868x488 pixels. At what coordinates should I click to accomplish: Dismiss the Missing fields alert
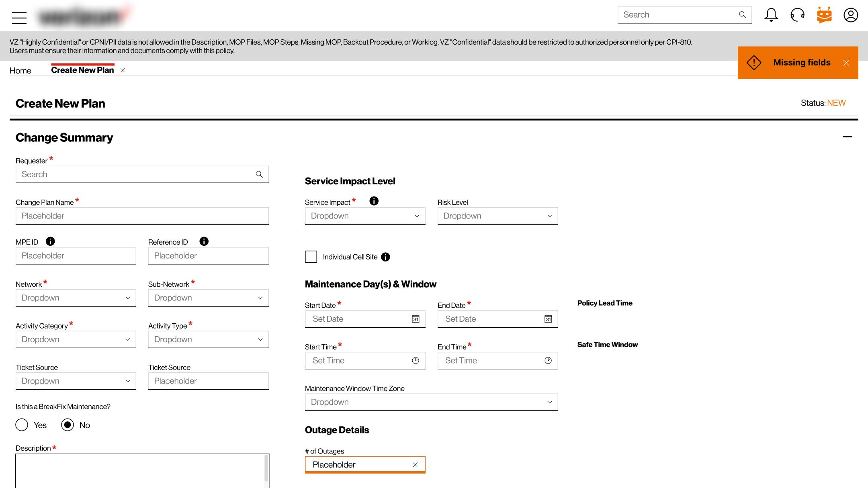tap(846, 63)
